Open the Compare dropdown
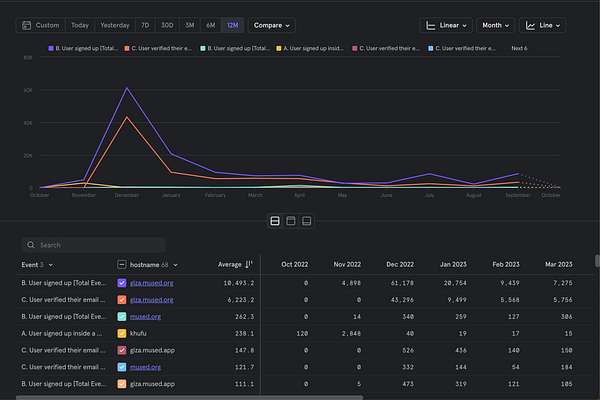This screenshot has height=400, width=600. (272, 24)
